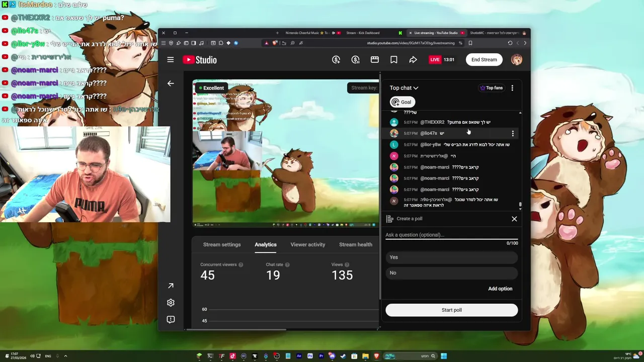
Task: Click the Concurrent viewers help icon
Action: [x=240, y=264]
